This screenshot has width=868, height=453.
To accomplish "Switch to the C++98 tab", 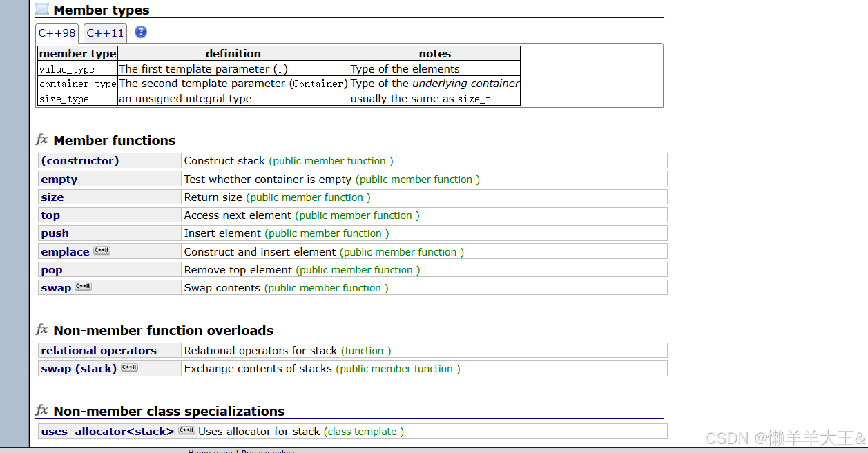I will click(57, 33).
